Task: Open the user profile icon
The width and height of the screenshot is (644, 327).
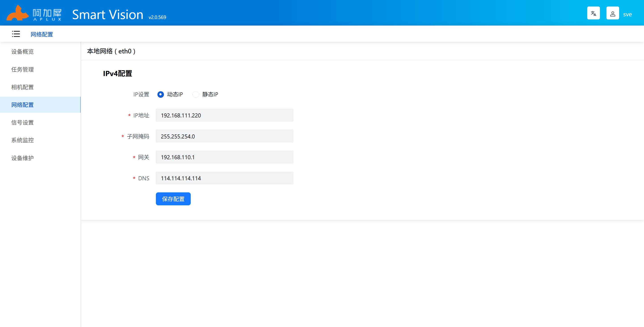Action: (x=612, y=13)
